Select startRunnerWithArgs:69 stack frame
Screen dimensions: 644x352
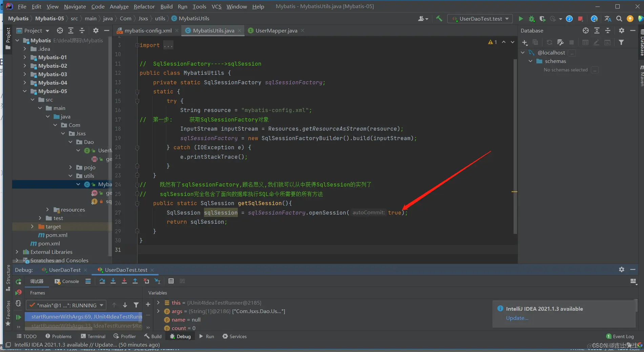(x=84, y=316)
